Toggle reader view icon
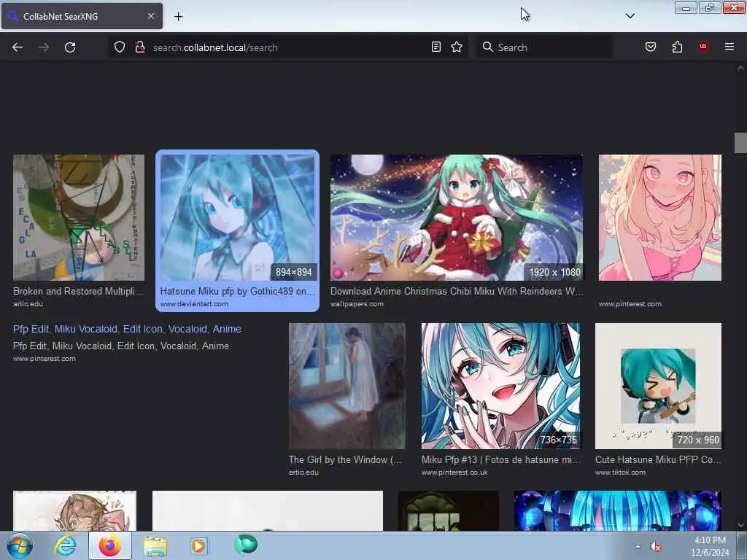The width and height of the screenshot is (747, 560). (436, 47)
